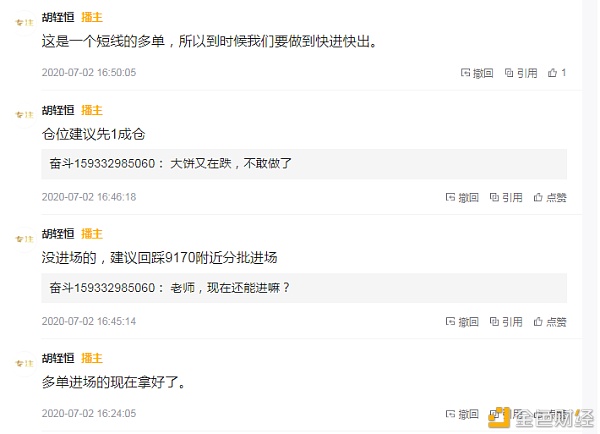Click 播主 badge on third message
This screenshot has width=600, height=434.
pos(92,234)
